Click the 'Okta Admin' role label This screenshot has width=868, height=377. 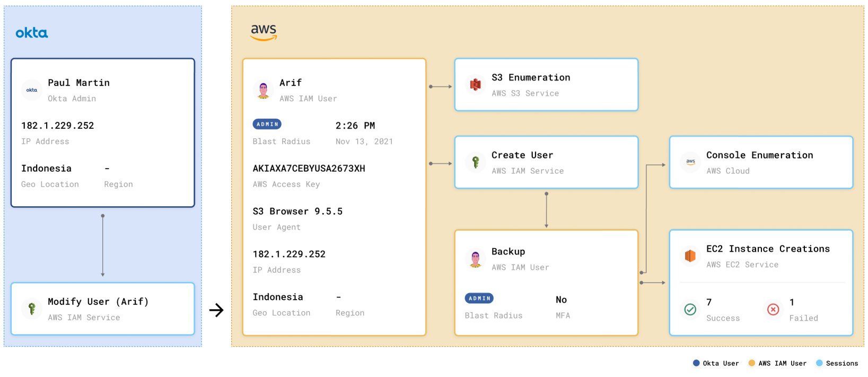point(72,99)
